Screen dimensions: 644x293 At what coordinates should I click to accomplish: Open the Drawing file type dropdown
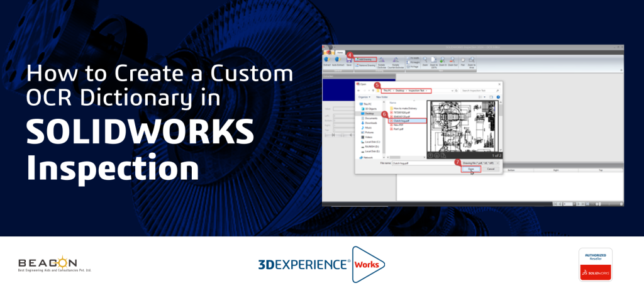[x=480, y=163]
